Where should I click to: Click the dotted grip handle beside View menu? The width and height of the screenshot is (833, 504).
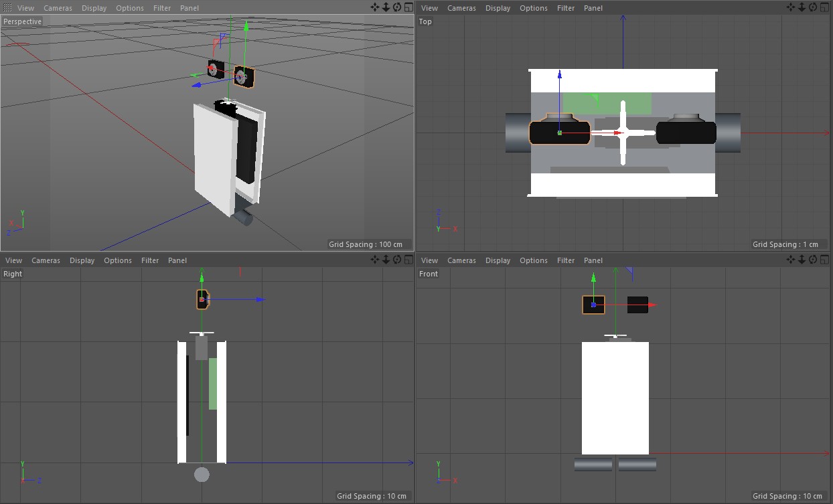[x=7, y=7]
